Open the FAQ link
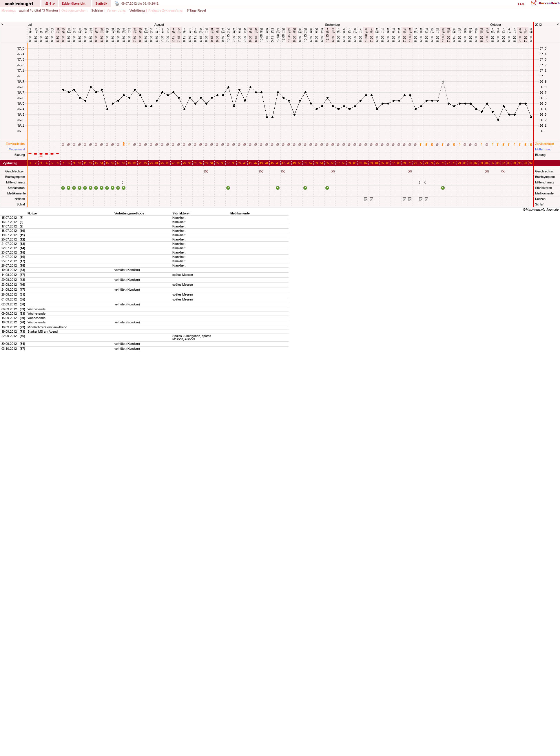The image size is (560, 756). point(521,4)
